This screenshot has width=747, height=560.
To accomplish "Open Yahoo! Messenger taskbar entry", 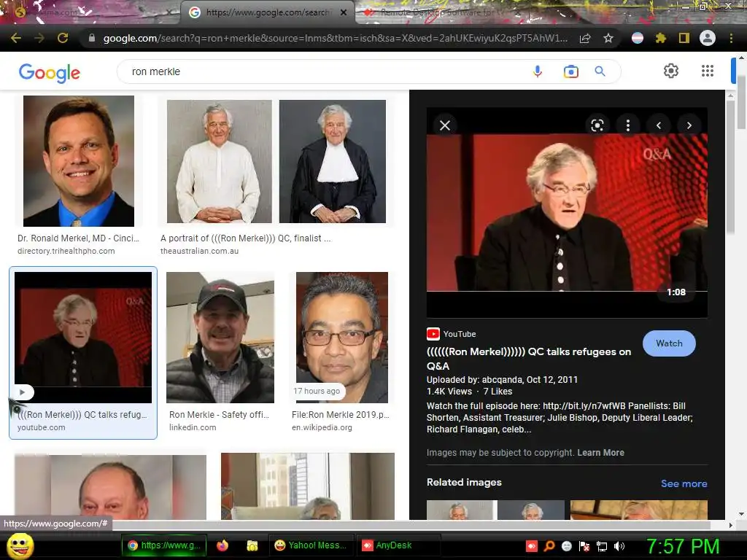I will coord(311,545).
